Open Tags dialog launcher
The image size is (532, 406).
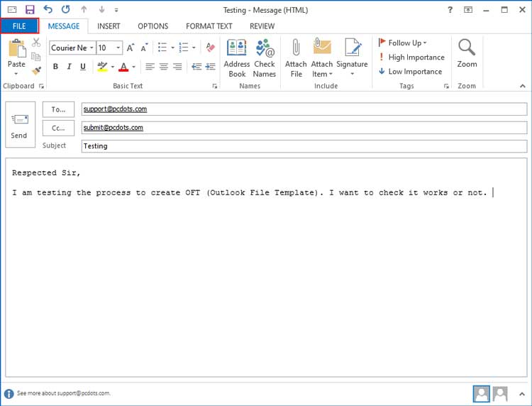coord(446,86)
